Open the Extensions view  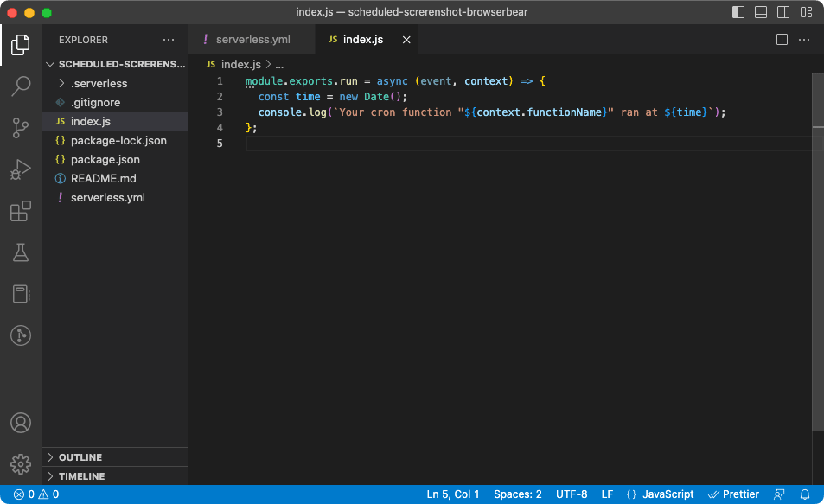(x=20, y=211)
